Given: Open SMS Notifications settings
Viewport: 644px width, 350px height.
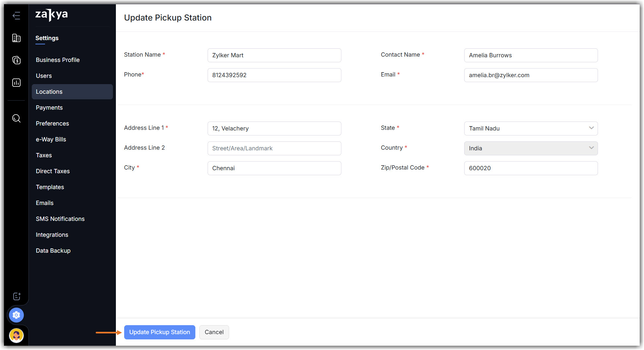Looking at the screenshot, I should 60,219.
